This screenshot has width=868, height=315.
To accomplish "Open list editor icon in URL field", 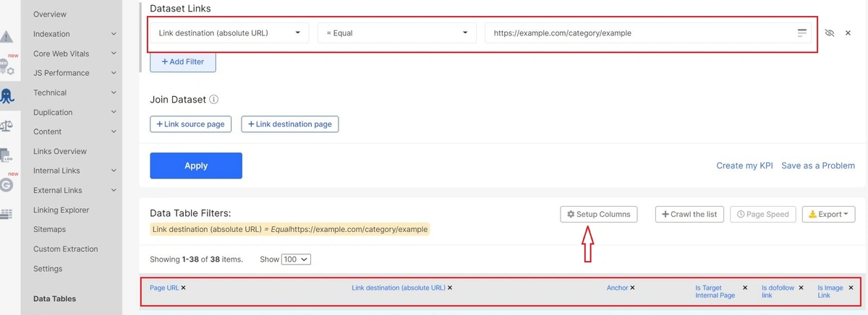I will [801, 33].
